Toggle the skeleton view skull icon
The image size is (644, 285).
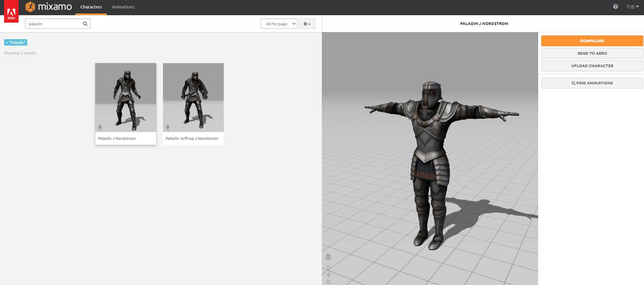pyautogui.click(x=328, y=257)
